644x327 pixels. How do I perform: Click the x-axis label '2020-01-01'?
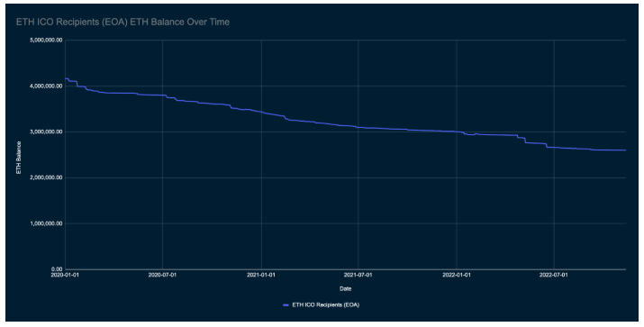66,276
